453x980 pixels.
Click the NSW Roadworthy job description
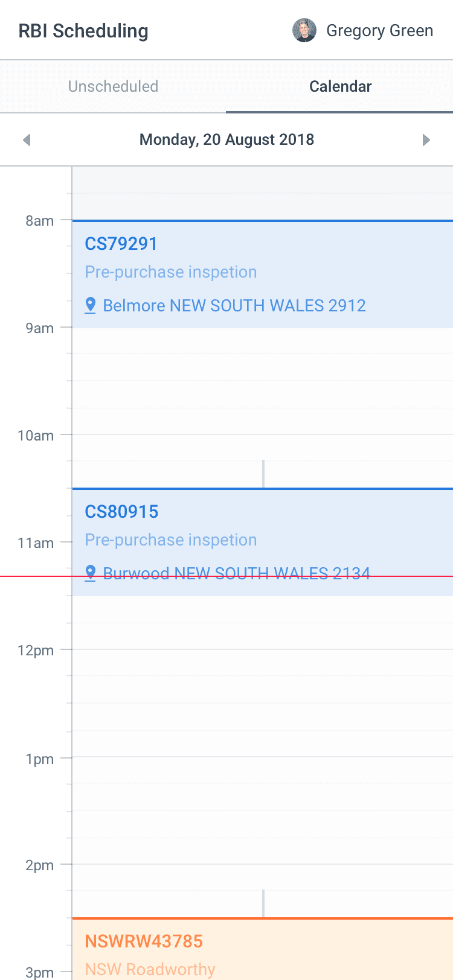click(x=150, y=969)
